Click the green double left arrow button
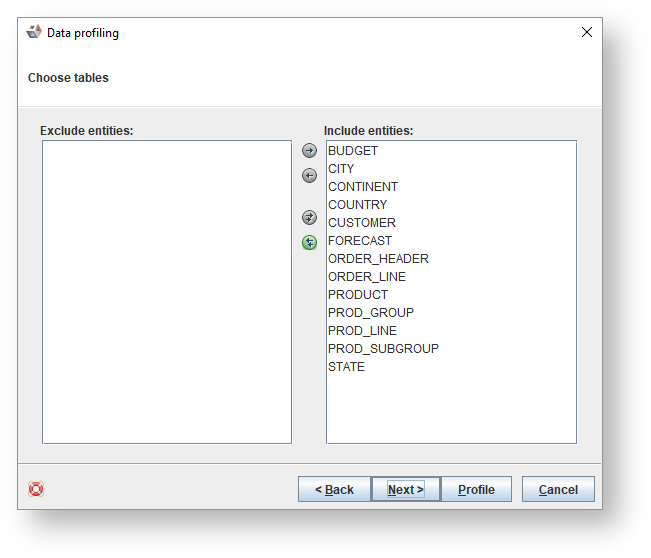 pyautogui.click(x=310, y=242)
